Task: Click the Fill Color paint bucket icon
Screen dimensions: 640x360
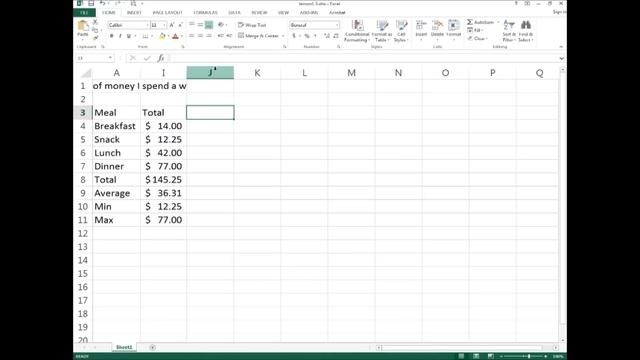Action: (162, 36)
